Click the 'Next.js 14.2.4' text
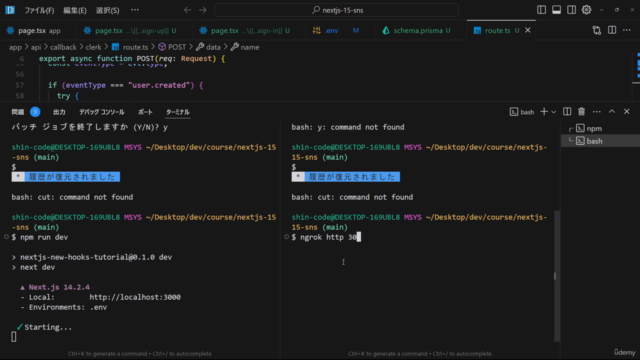 tap(59, 287)
